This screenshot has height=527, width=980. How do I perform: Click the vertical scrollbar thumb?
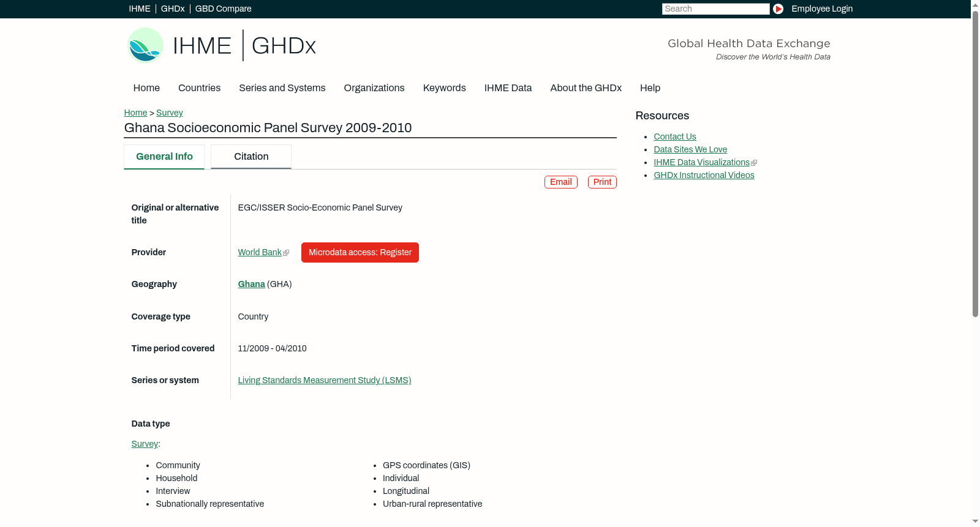click(975, 163)
